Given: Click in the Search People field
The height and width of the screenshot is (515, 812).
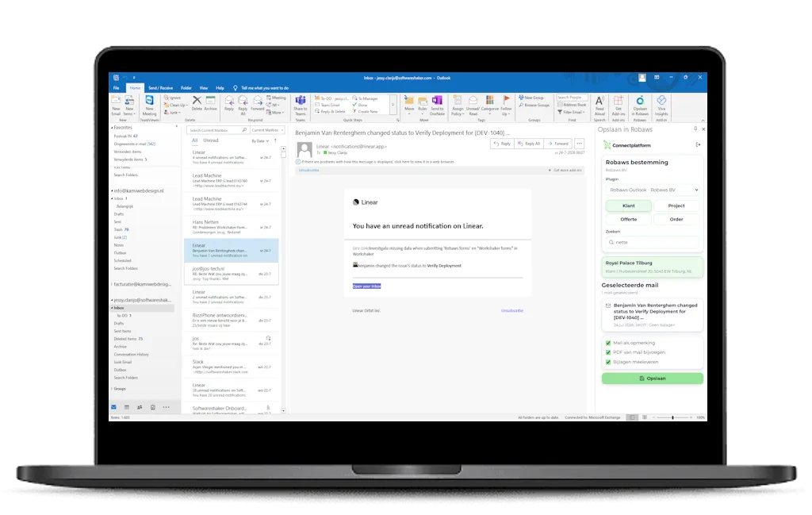Looking at the screenshot, I should click(572, 98).
